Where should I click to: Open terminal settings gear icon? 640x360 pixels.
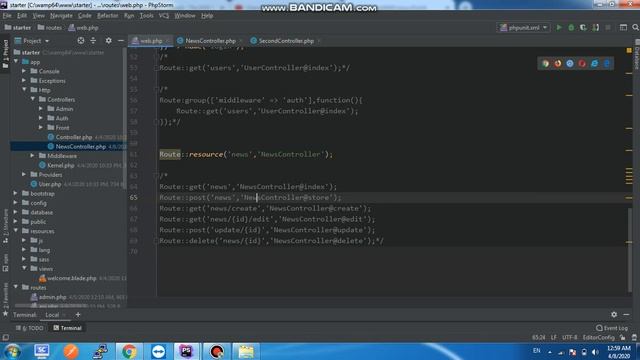[614, 314]
